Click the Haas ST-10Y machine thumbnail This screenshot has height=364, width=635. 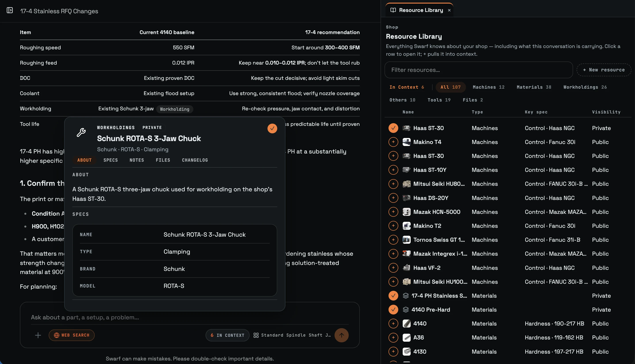[406, 170]
